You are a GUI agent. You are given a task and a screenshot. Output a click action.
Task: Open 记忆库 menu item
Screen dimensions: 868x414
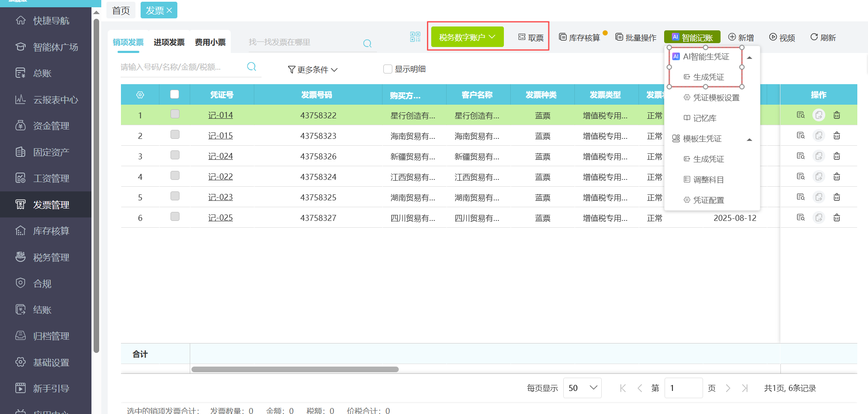pyautogui.click(x=700, y=118)
